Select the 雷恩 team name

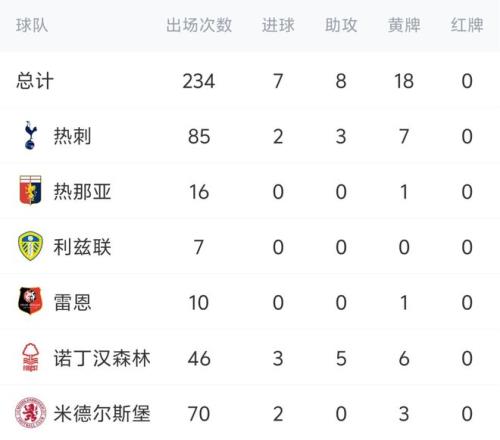click(x=72, y=302)
